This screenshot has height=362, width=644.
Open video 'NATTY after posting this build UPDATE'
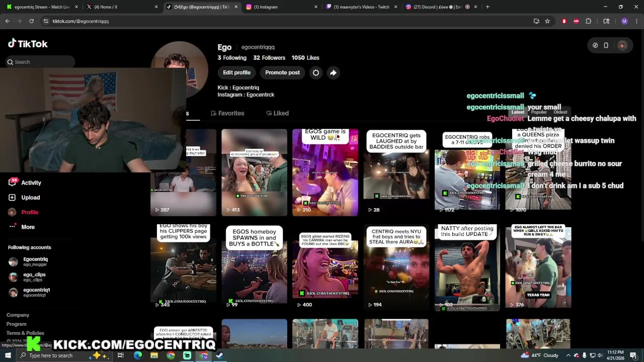click(467, 266)
